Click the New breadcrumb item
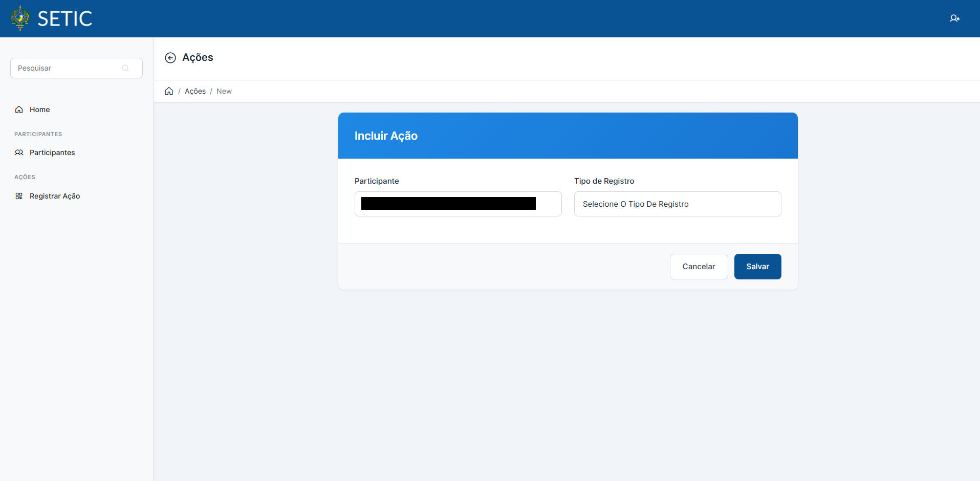The height and width of the screenshot is (481, 980). click(224, 91)
